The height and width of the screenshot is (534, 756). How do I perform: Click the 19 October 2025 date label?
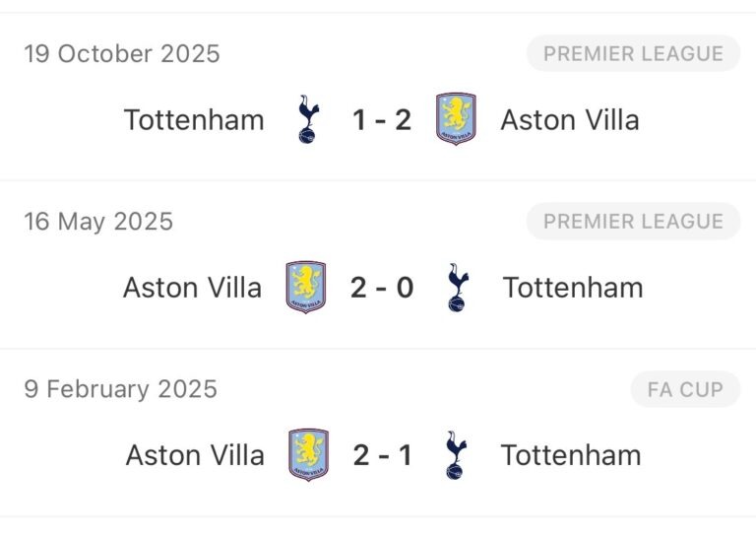point(122,54)
